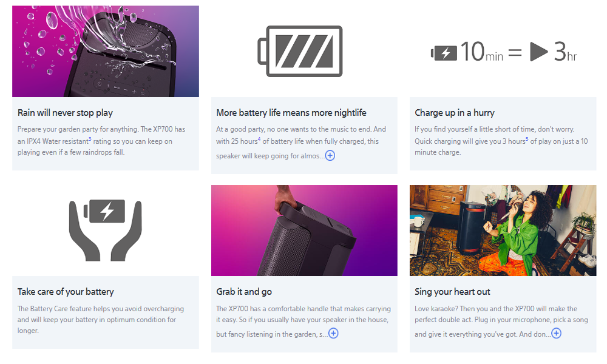The height and width of the screenshot is (364, 607).
Task: Click the 'More battery life means more nightlife' heading
Action: [x=291, y=113]
